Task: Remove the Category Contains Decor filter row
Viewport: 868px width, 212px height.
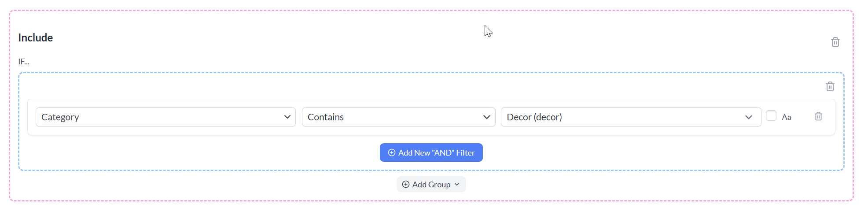Action: [x=818, y=116]
